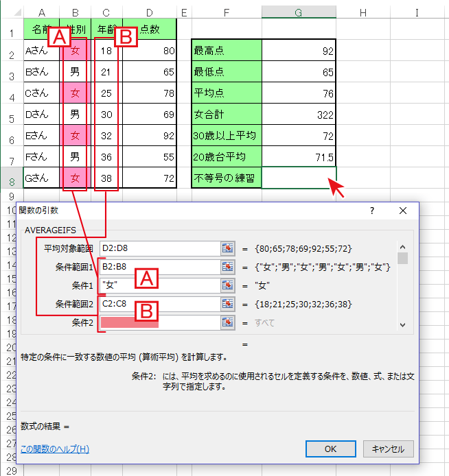Click score cell 55 for Fさん
The height and width of the screenshot is (476, 449).
(150, 156)
